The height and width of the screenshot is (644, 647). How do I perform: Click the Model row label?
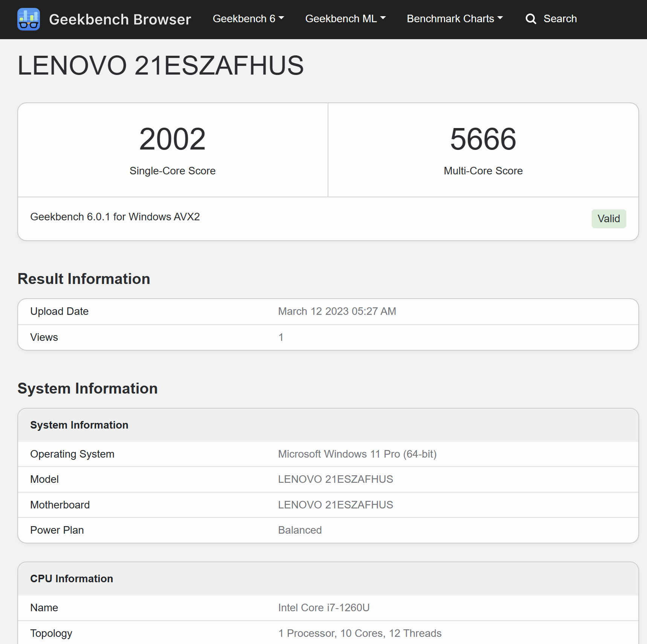coord(44,479)
